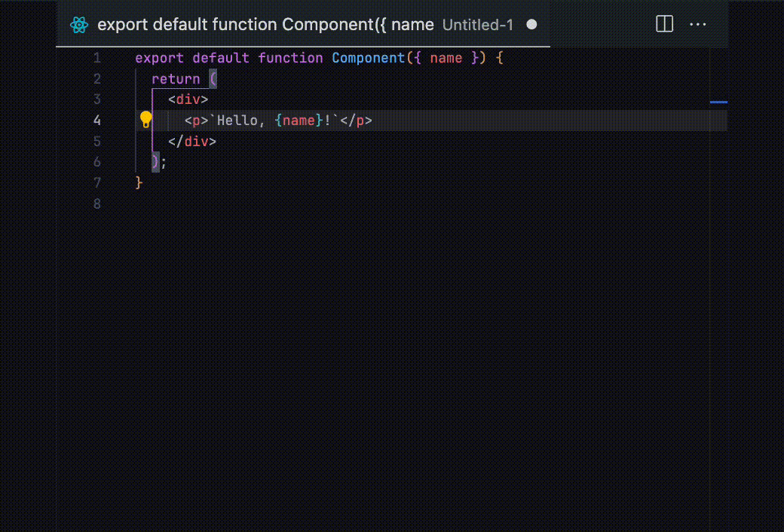Open the More Actions ellipsis menu
The height and width of the screenshot is (532, 784).
pos(698,24)
